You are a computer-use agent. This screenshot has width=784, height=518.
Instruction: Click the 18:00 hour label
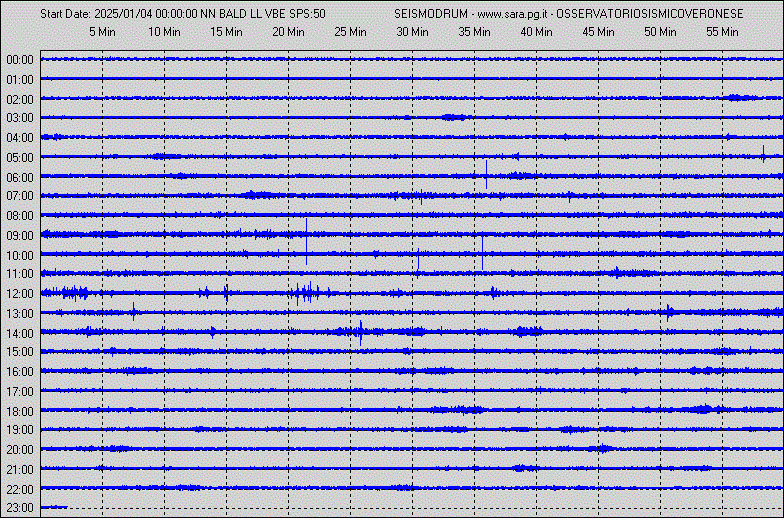[x=20, y=412]
